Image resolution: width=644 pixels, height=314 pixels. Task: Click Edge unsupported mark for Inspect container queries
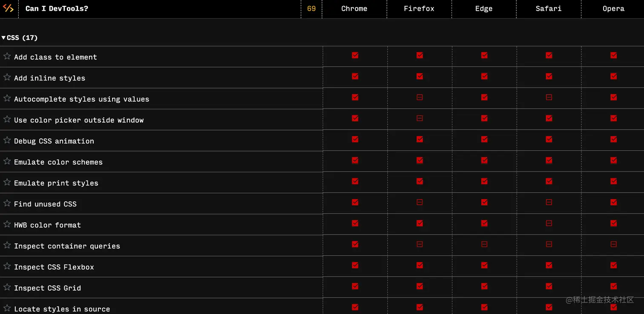[484, 244]
